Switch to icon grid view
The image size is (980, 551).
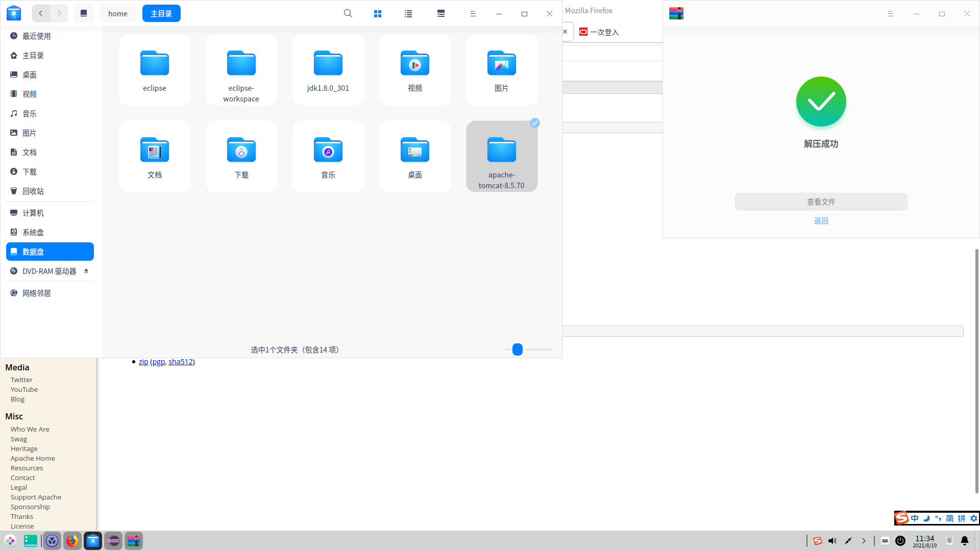(x=378, y=14)
